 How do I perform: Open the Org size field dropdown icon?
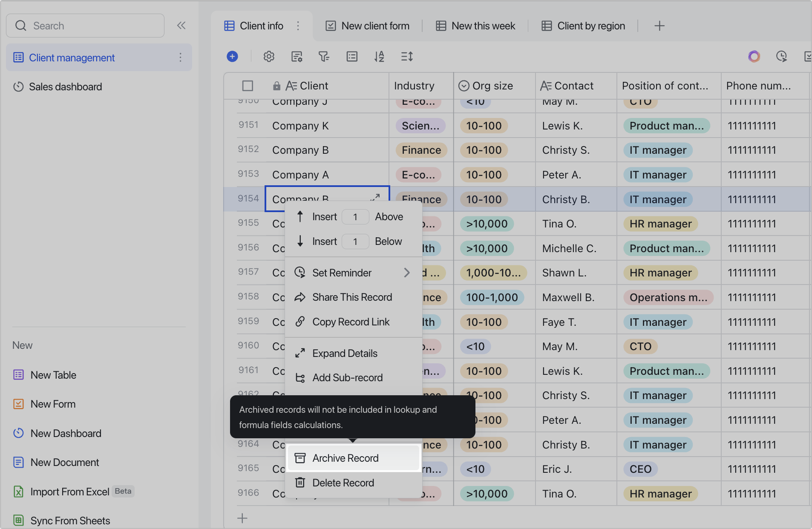point(464,86)
